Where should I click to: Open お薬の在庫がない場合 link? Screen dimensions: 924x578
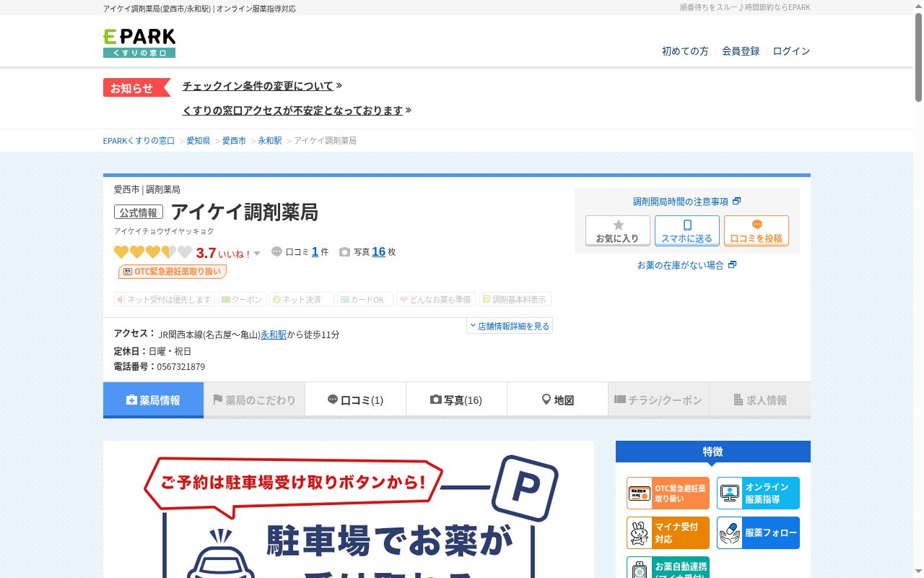click(x=687, y=265)
